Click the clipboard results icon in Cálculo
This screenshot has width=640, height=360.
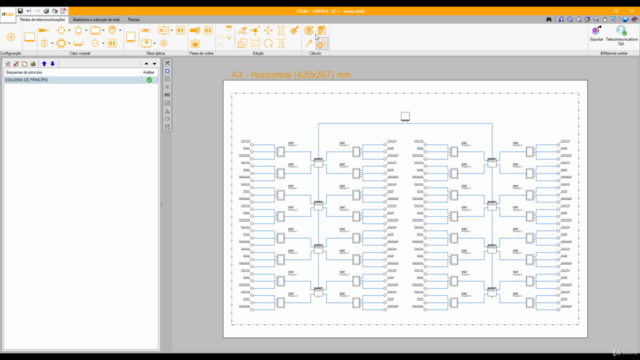point(322,30)
